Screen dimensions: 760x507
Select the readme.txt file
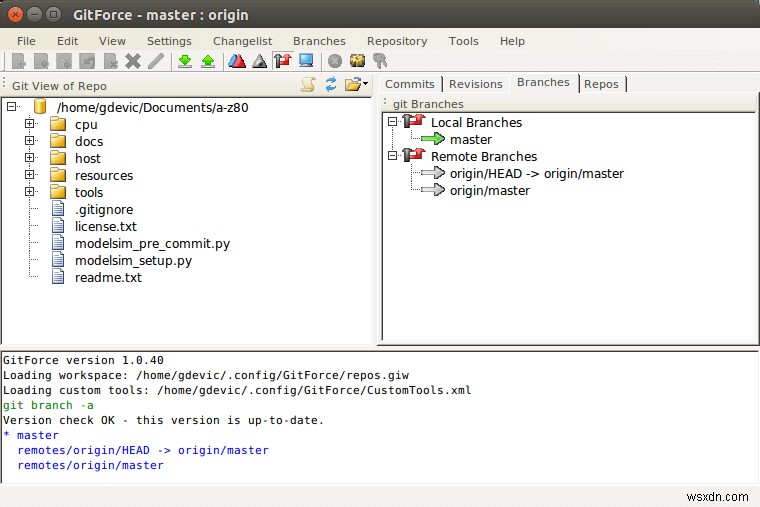coord(108,278)
